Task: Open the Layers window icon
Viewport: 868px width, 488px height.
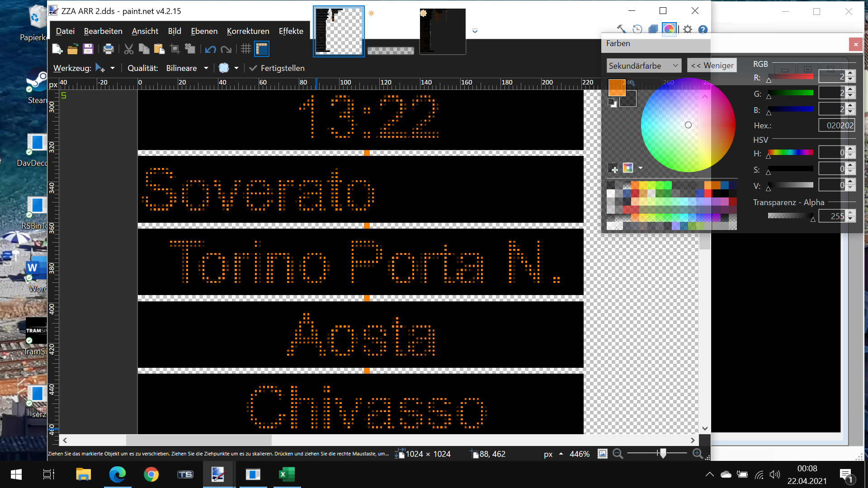Action: [x=653, y=29]
